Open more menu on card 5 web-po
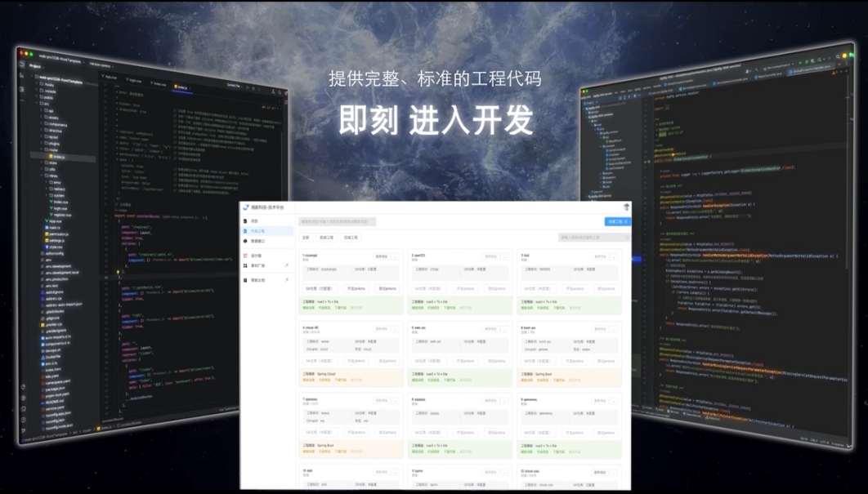This screenshot has height=494, width=868. pyautogui.click(x=504, y=328)
